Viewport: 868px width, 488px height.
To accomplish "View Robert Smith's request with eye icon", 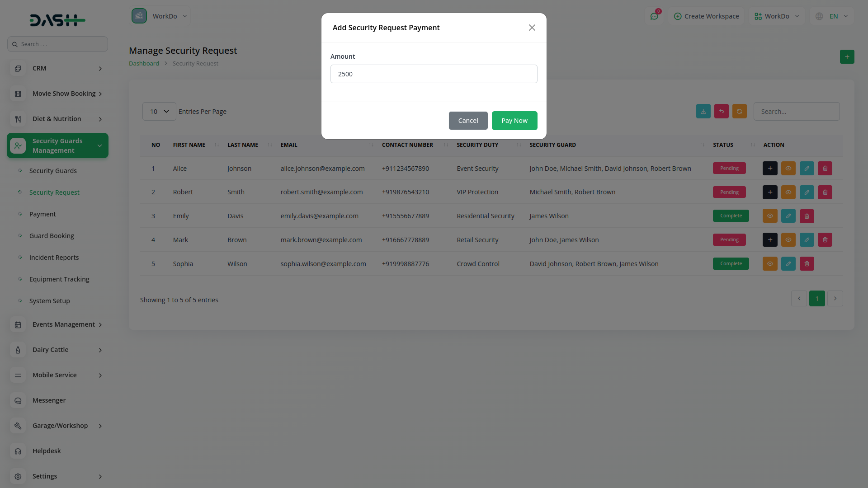I will (788, 192).
